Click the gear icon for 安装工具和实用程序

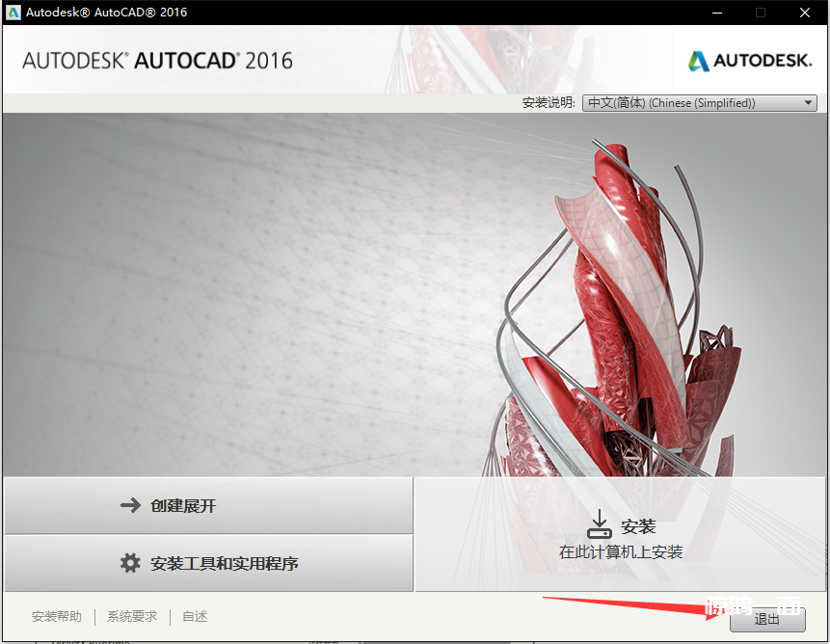(x=130, y=563)
